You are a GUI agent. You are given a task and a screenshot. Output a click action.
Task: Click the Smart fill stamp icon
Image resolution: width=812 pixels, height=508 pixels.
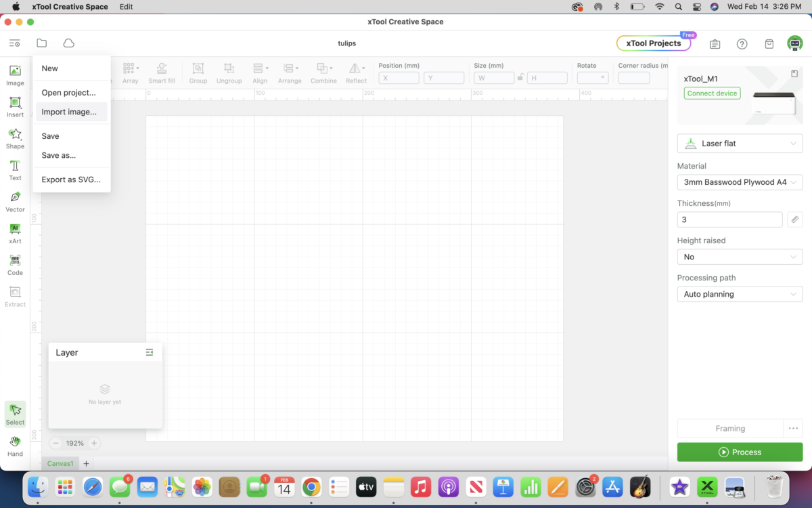tap(162, 73)
